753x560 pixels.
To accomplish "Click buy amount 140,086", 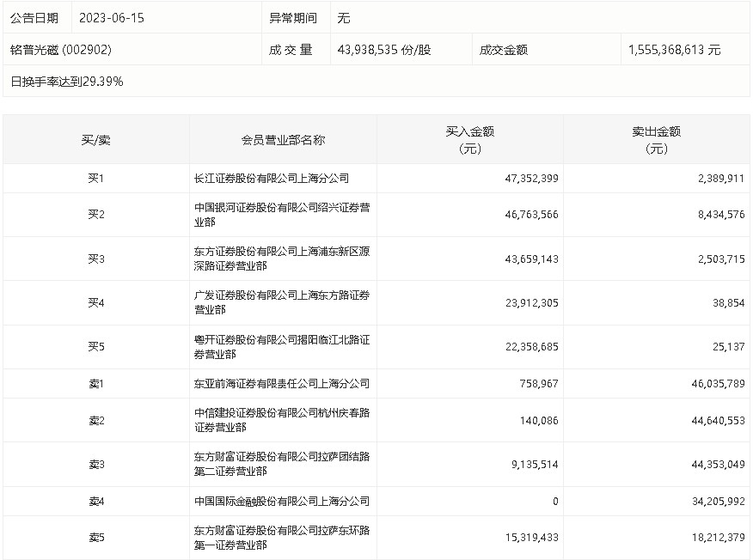I will tap(539, 421).
